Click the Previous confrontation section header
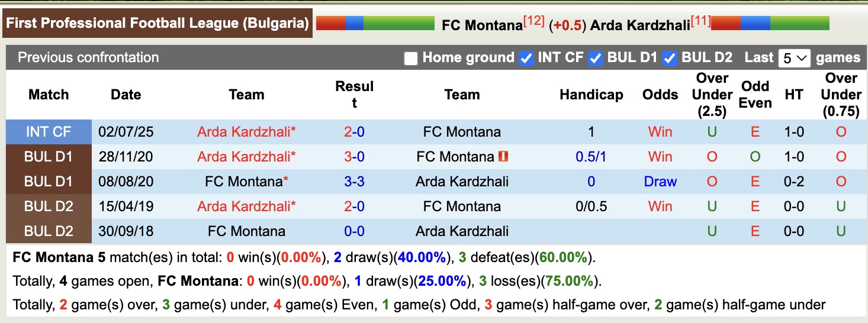The height and width of the screenshot is (323, 868). 89,58
